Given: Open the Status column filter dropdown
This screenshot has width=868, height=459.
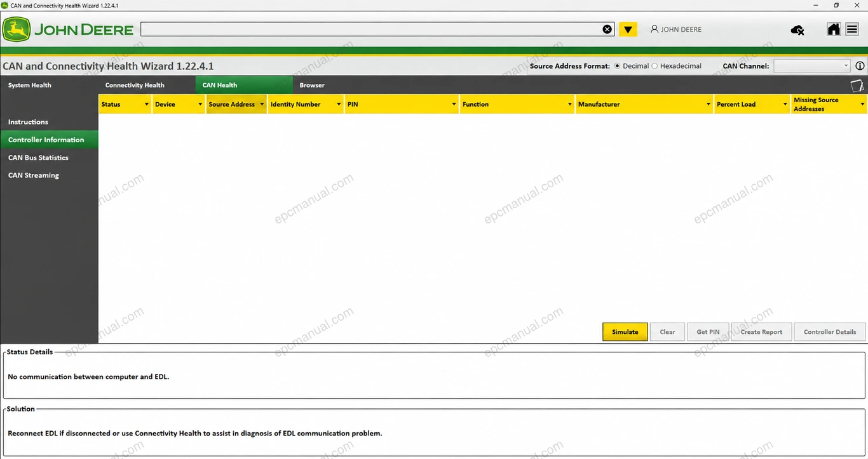Looking at the screenshot, I should point(147,104).
